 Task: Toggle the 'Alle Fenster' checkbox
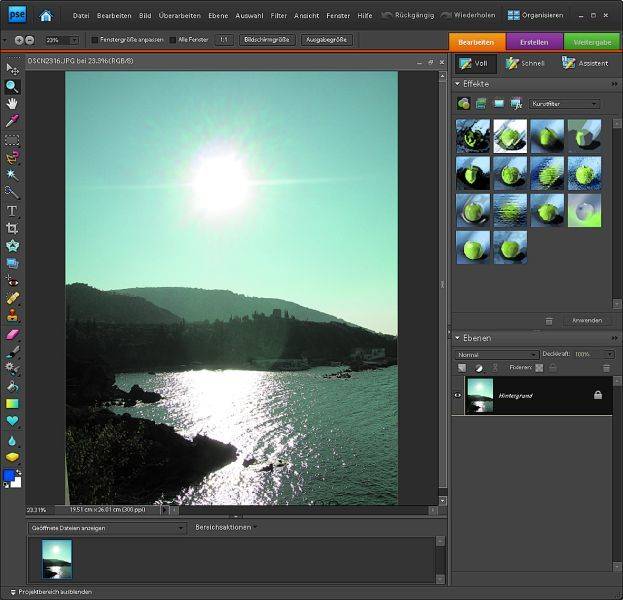point(173,39)
